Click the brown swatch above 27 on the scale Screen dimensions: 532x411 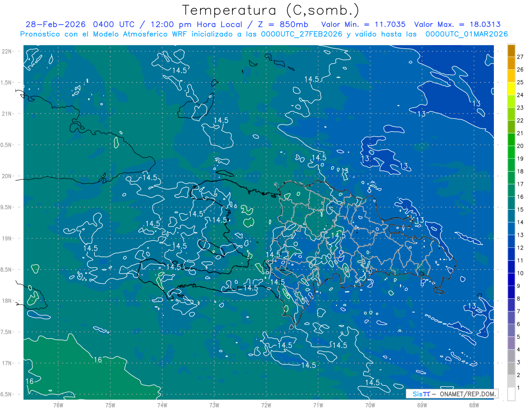point(511,51)
